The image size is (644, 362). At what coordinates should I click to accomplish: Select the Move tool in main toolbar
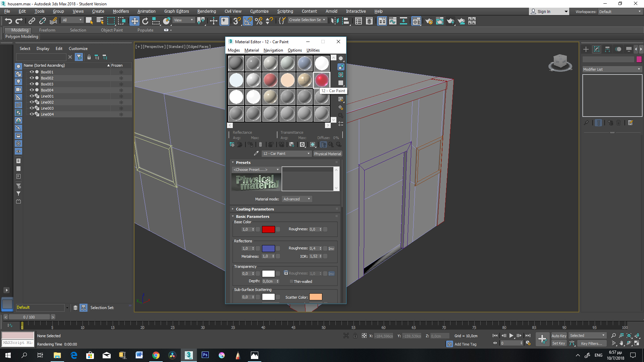point(134,21)
